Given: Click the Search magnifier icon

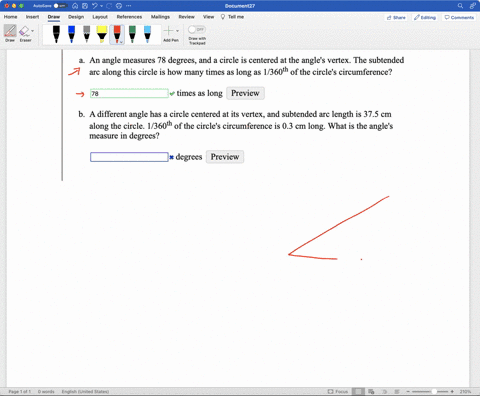Looking at the screenshot, I should click(460, 6).
